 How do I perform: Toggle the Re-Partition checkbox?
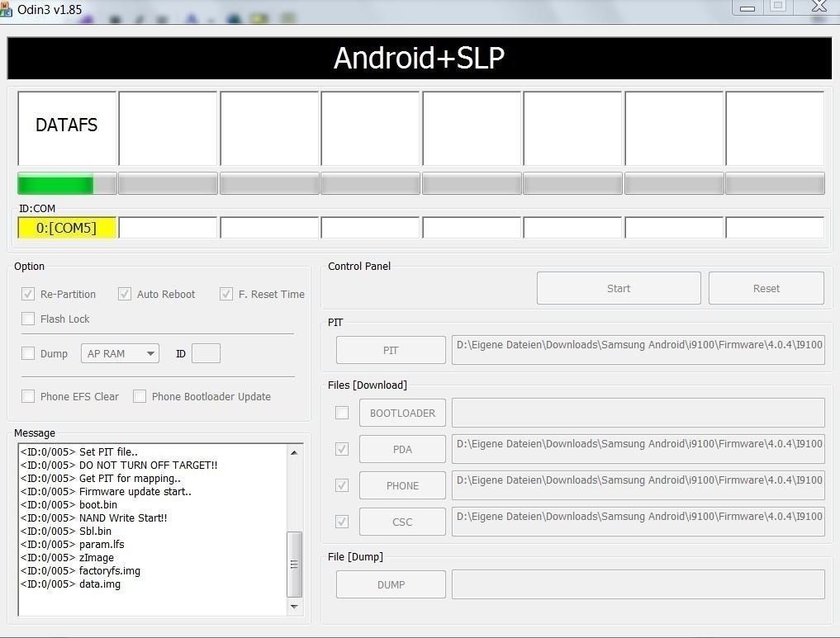tap(28, 294)
